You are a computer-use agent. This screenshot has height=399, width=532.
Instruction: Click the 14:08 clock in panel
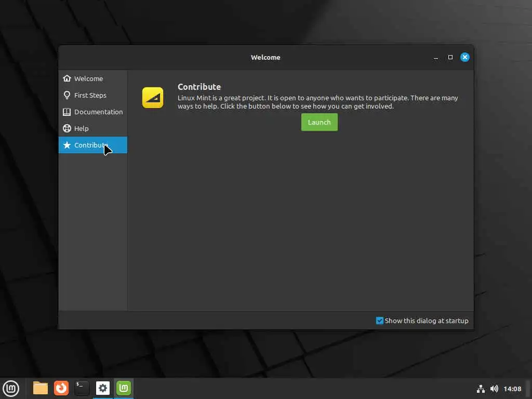click(512, 389)
